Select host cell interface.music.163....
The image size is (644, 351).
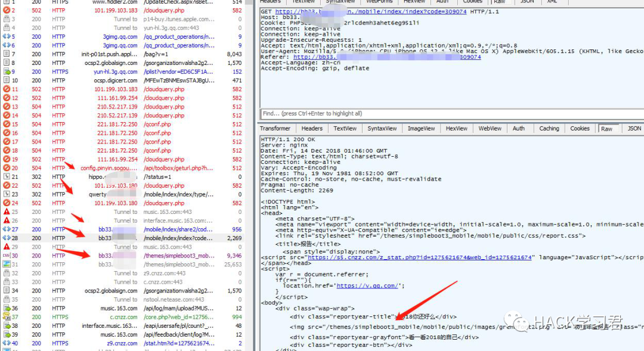pos(110,325)
